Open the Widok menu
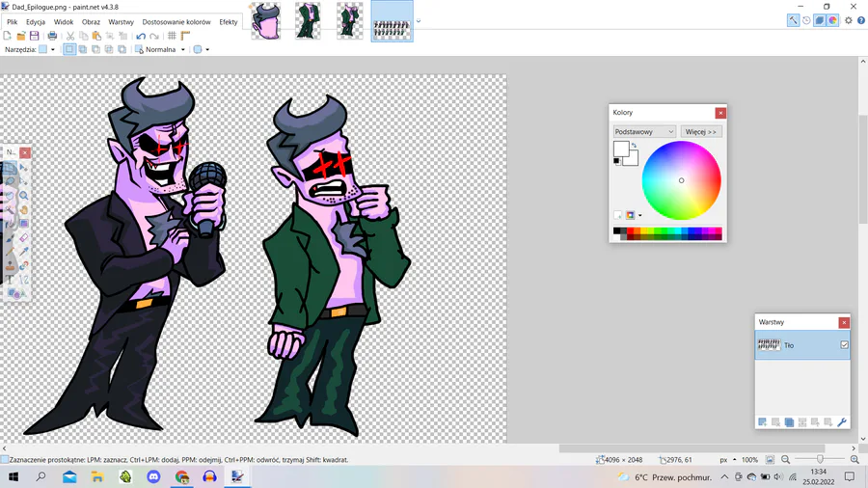This screenshot has width=868, height=488. pos(64,22)
